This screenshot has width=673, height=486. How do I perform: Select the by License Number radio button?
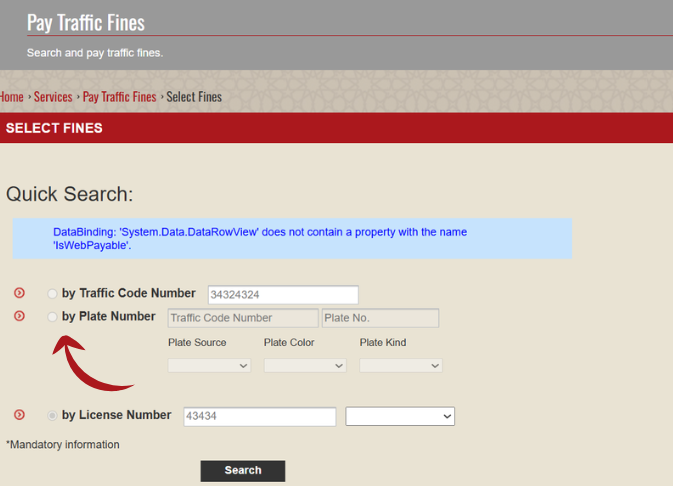point(52,415)
